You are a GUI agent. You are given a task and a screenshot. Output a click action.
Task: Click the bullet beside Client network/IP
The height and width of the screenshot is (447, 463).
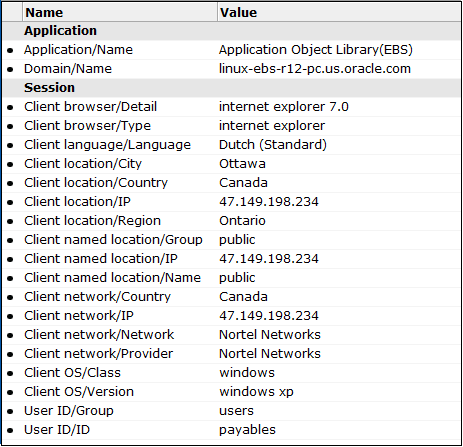[10, 316]
